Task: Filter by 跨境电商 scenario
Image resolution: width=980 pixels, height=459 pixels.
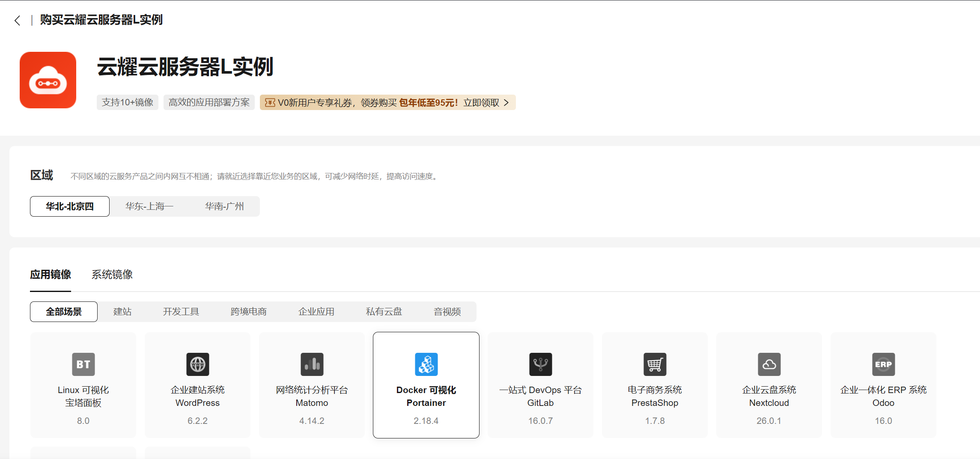Action: [249, 312]
